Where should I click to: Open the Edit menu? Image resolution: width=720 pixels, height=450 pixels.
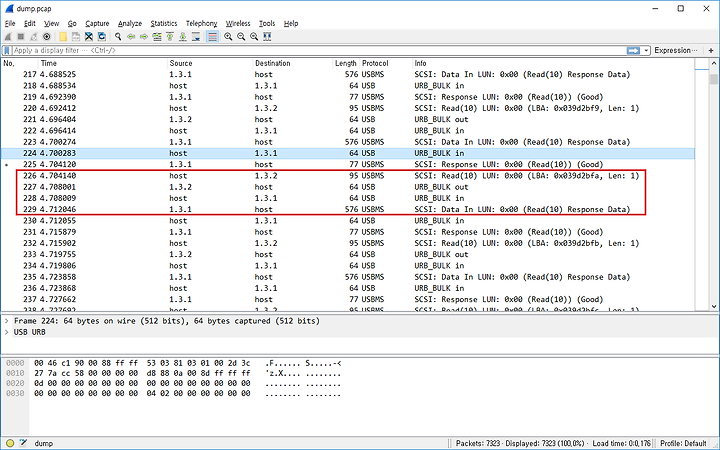click(29, 23)
